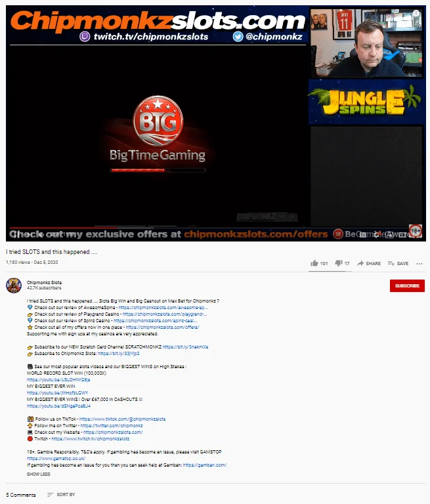Open the SCRATCHMONKZ bit.ly subscribe link

185,346
